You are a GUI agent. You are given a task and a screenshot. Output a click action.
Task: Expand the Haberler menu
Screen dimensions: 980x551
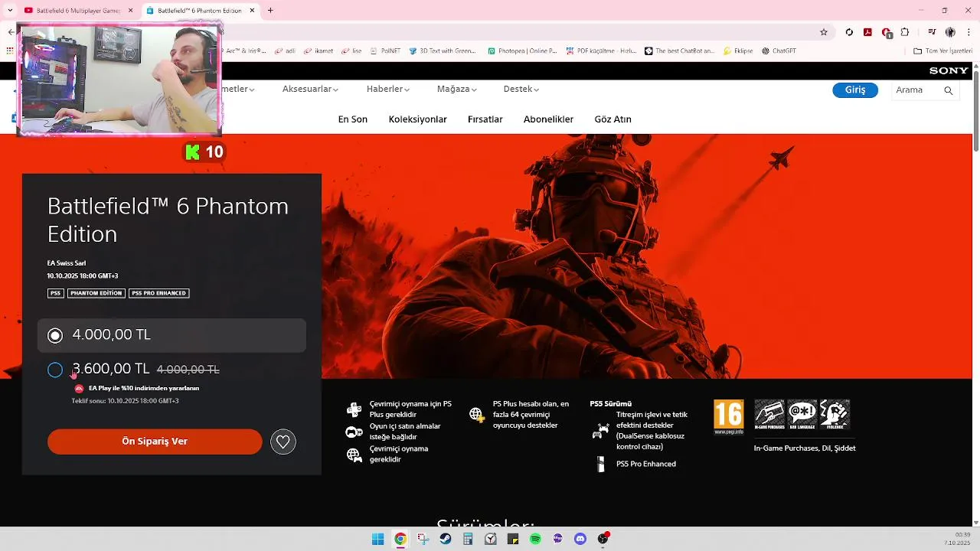click(x=388, y=89)
